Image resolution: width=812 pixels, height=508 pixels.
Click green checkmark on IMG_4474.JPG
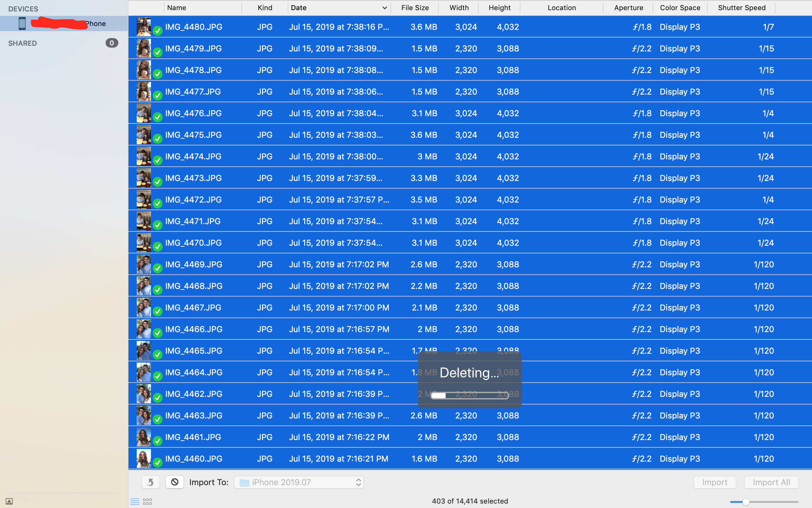pos(158,160)
